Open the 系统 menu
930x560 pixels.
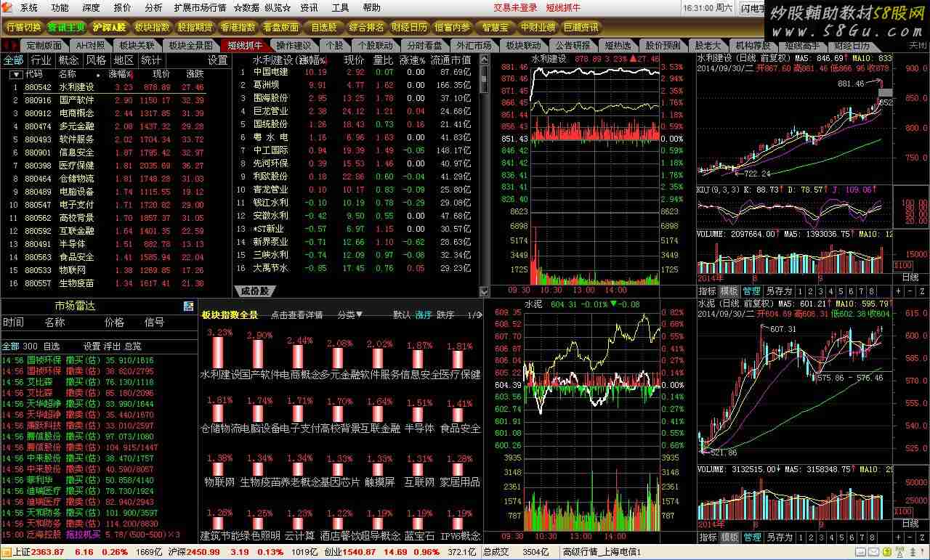click(29, 8)
